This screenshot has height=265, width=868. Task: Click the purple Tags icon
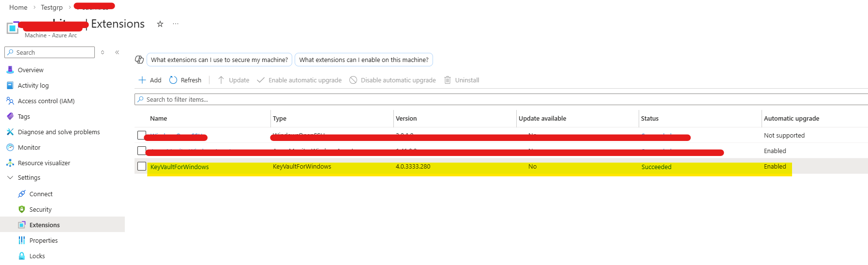[10, 116]
